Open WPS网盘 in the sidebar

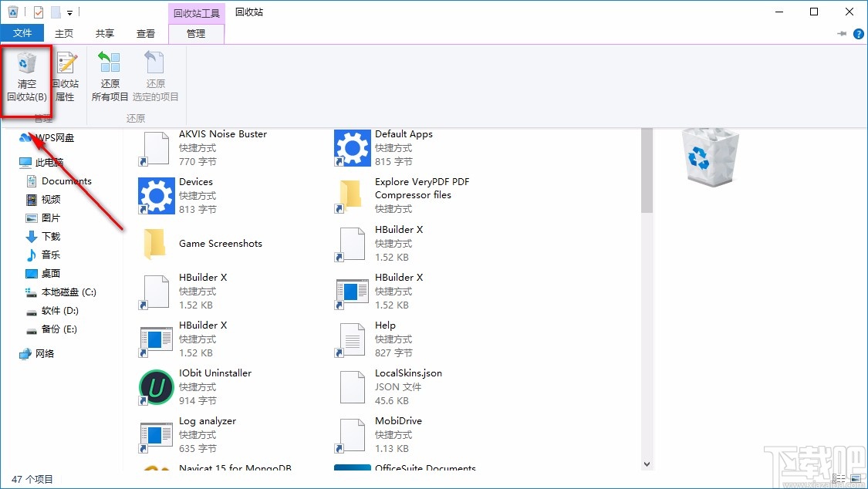tap(54, 137)
